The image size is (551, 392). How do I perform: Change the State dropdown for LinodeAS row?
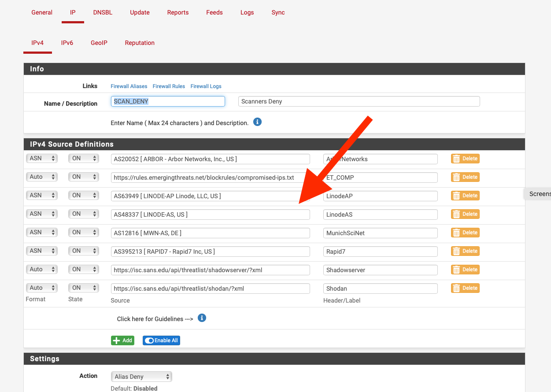click(84, 214)
